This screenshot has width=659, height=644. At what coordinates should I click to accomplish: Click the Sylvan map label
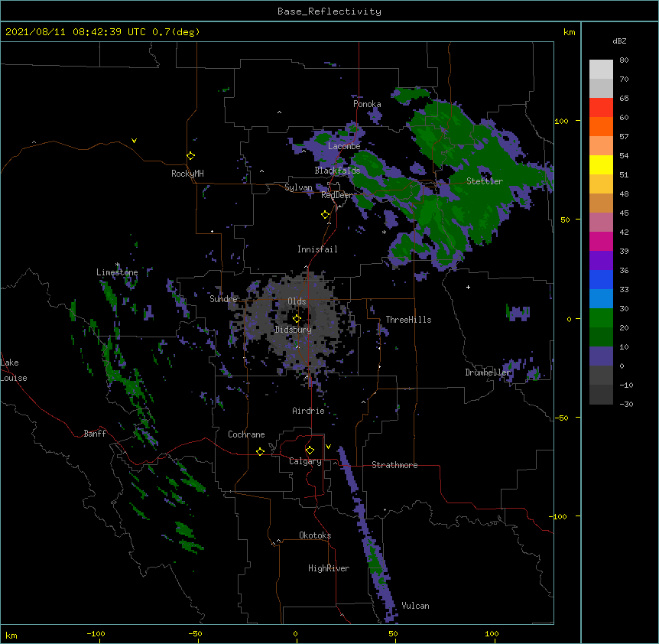click(x=298, y=187)
